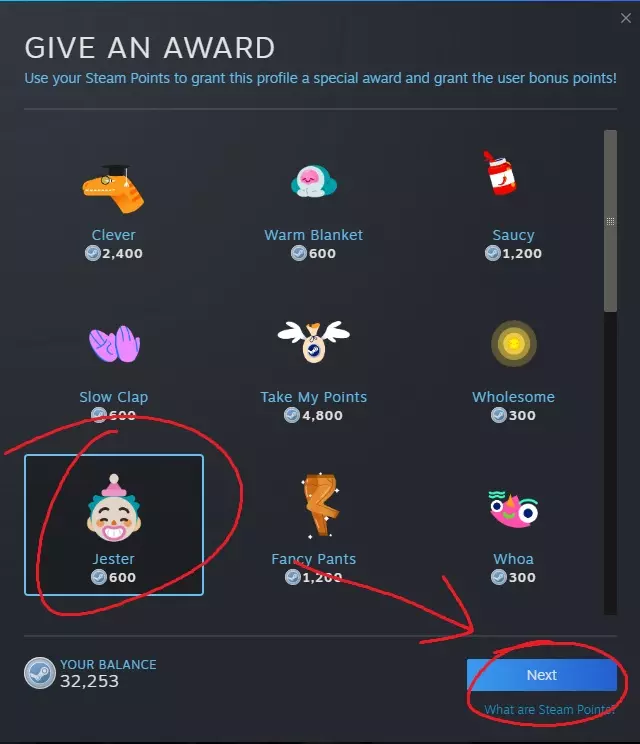This screenshot has width=640, height=744.
Task: Click the Next button
Action: coord(542,675)
